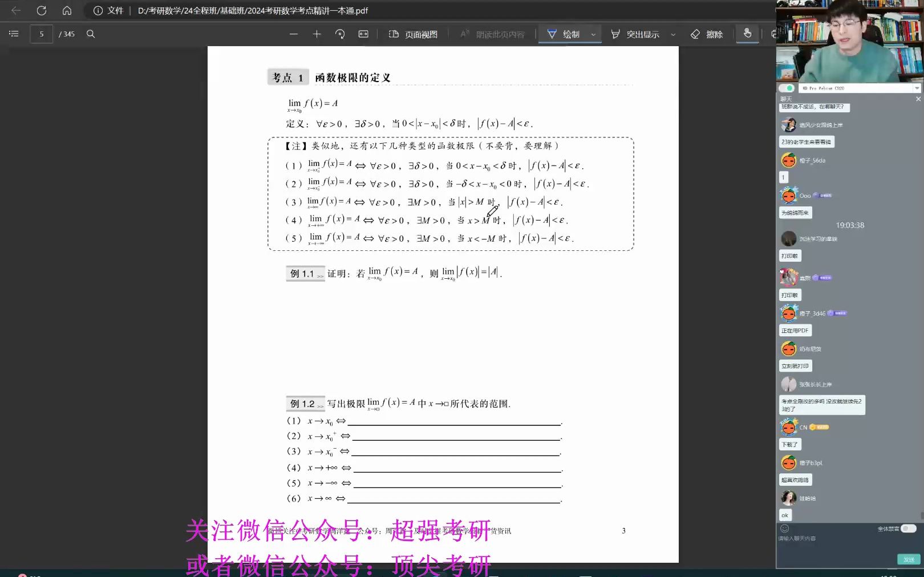Go back with the browser back arrow
Screen dimensions: 924x577
coord(16,10)
